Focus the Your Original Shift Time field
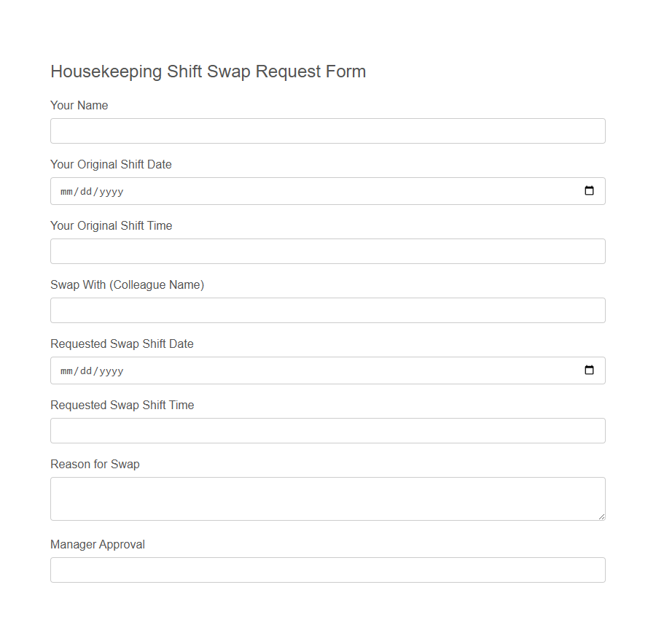 (327, 250)
